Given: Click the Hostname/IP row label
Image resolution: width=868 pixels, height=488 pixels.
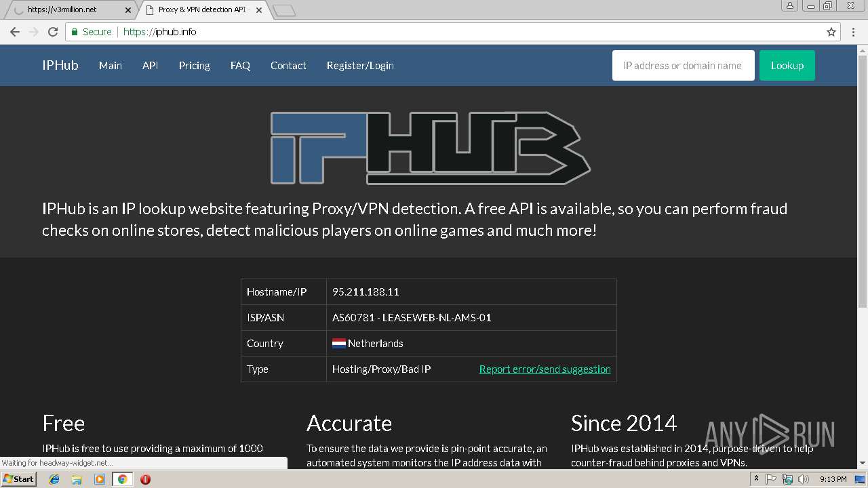Looking at the screenshot, I should [x=277, y=292].
